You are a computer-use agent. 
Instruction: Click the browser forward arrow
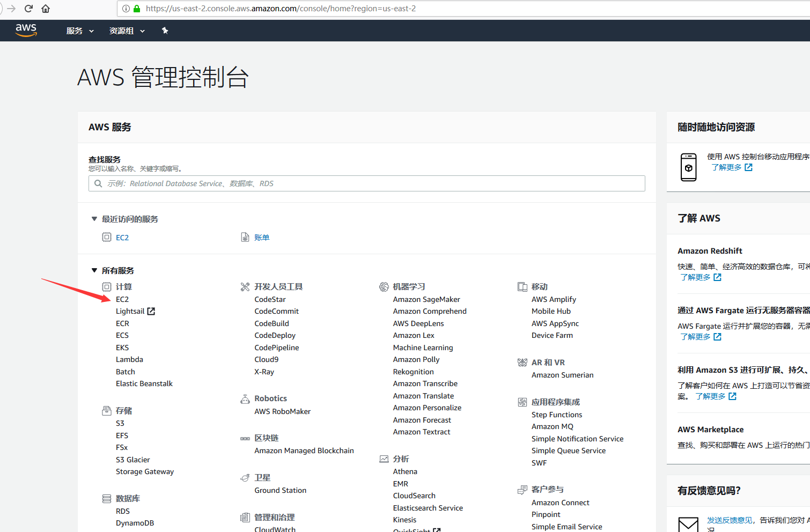coord(11,9)
